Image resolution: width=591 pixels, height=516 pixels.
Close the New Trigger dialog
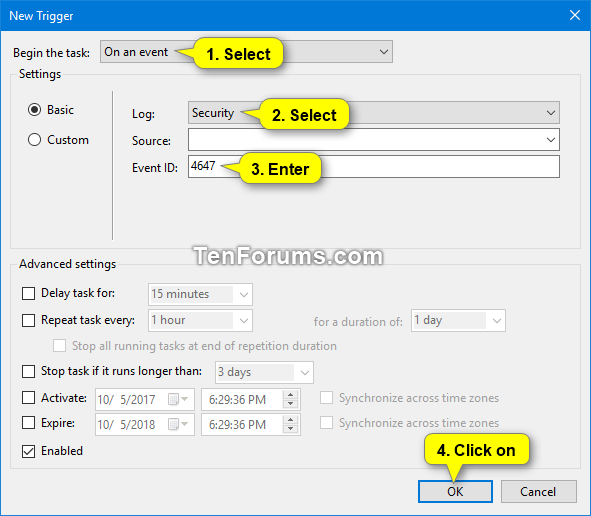click(x=574, y=15)
